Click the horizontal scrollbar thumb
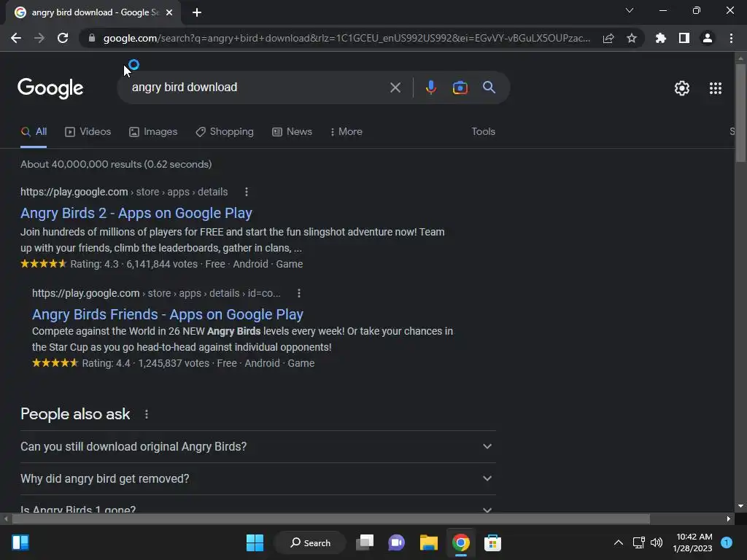The width and height of the screenshot is (747, 560). [x=331, y=518]
